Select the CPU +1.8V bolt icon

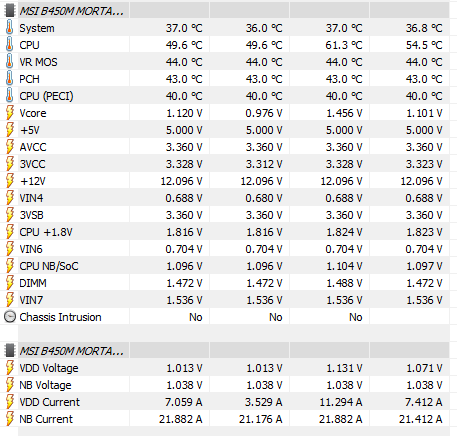10,232
